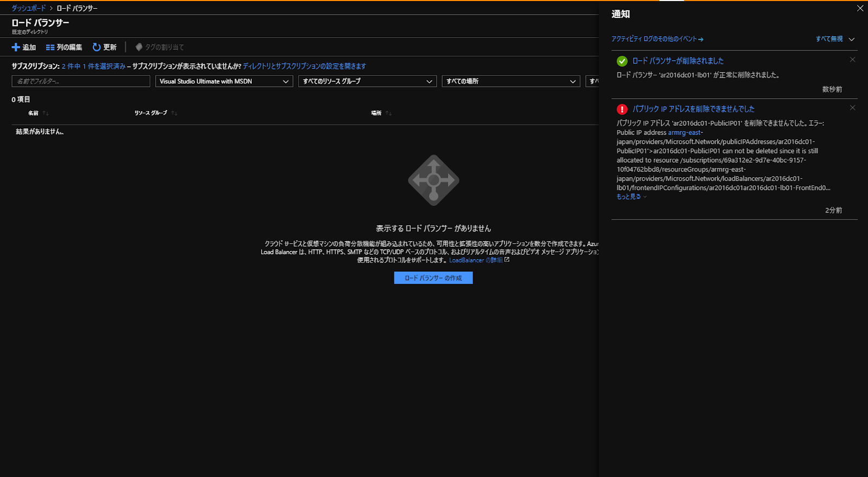This screenshot has width=868, height=477.
Task: Expand the Visual Studio Ultimate with MSDN dropdown
Action: coord(224,81)
